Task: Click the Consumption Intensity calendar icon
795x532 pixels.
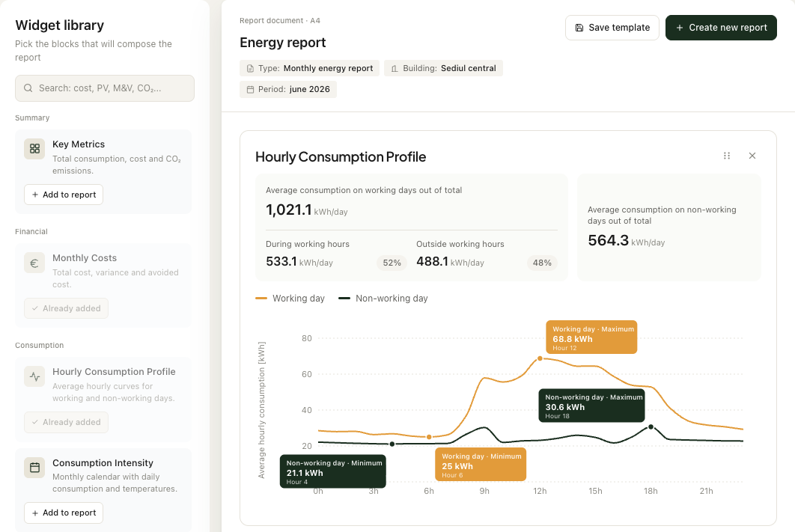Action: [x=34, y=467]
